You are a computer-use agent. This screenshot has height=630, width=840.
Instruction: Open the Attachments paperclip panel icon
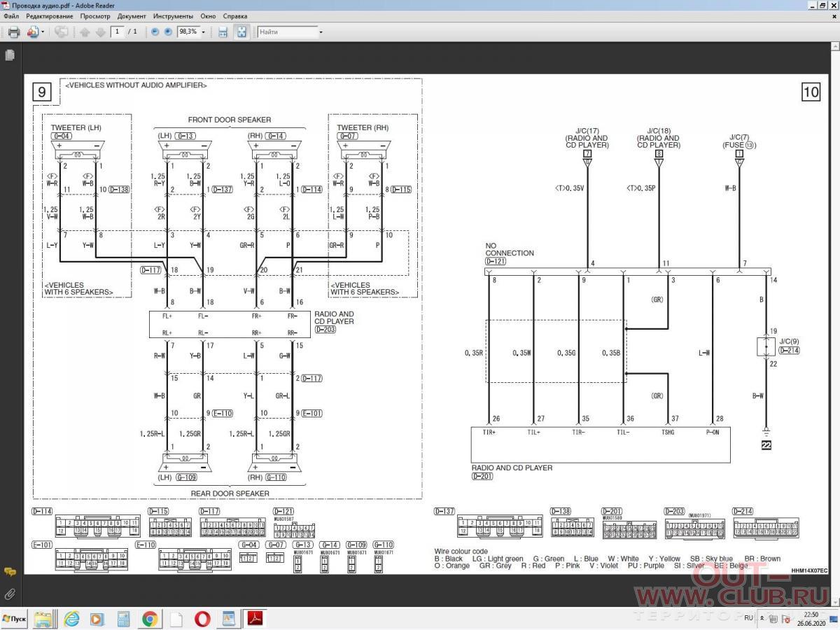[x=10, y=594]
